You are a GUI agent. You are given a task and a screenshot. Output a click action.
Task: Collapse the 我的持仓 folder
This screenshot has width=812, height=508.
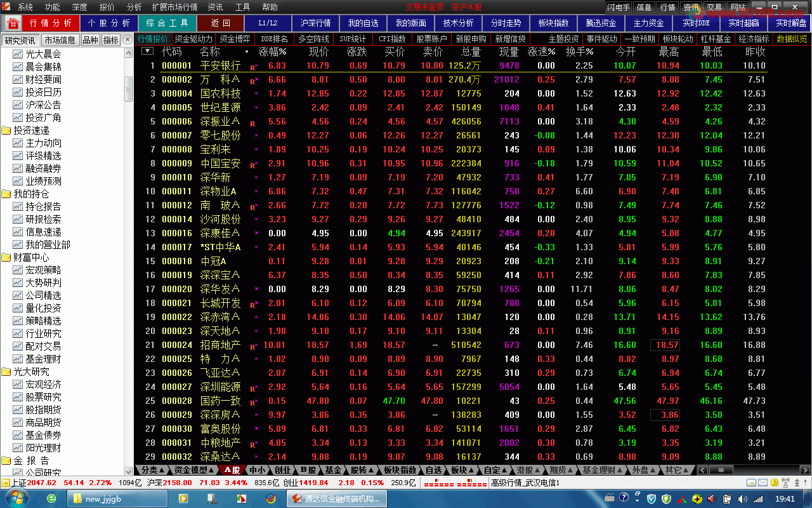click(6, 194)
